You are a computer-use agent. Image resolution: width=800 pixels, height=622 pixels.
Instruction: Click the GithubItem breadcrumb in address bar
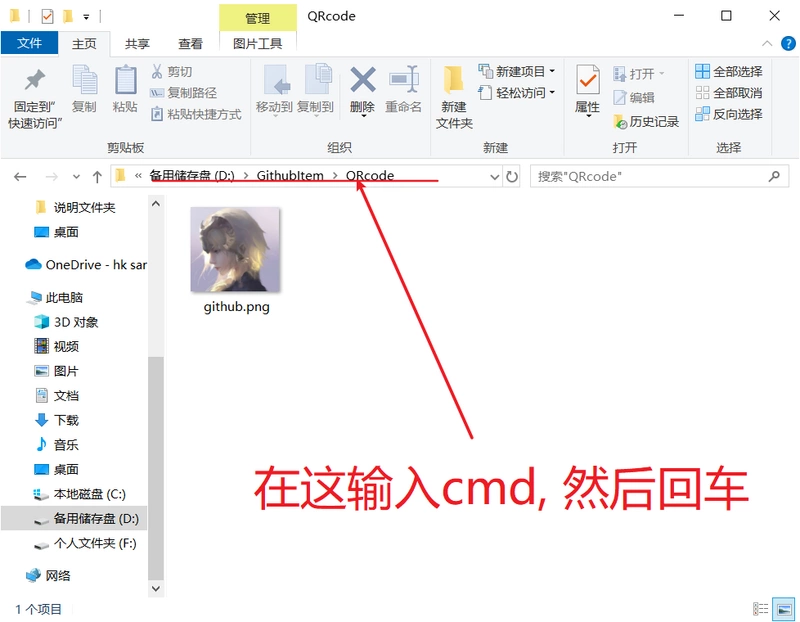[290, 176]
